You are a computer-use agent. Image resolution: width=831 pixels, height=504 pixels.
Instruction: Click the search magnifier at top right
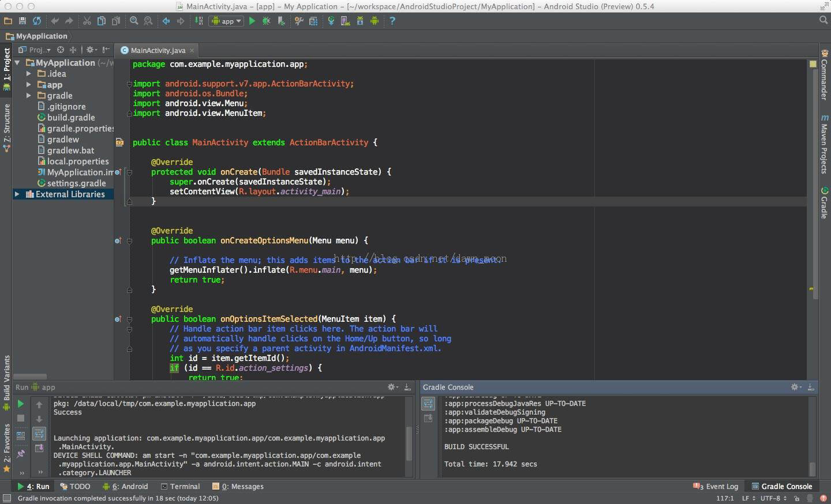point(823,20)
